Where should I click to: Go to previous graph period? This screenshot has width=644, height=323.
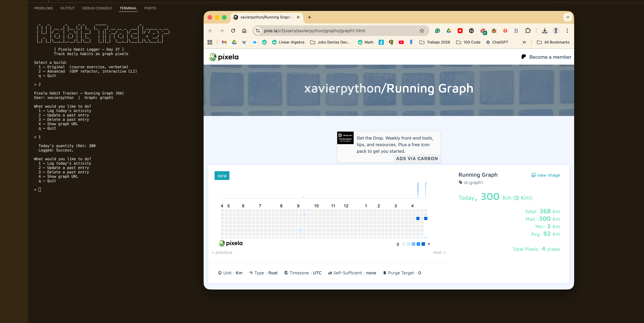[x=222, y=252]
